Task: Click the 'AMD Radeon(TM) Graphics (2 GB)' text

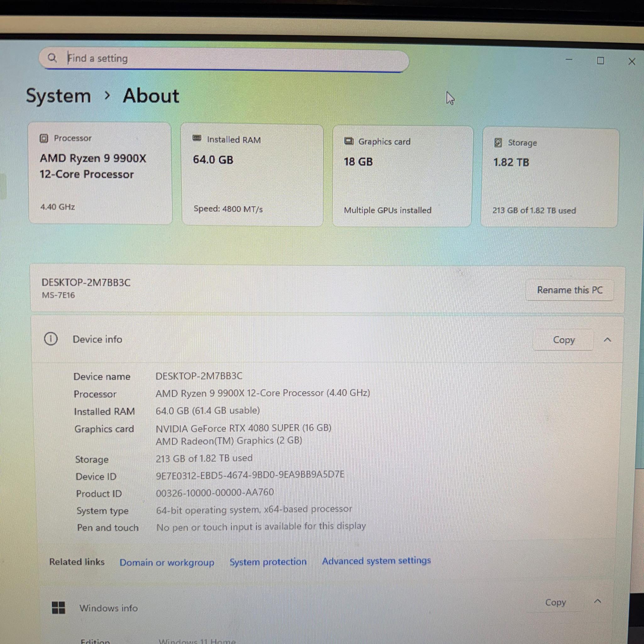Action: click(x=229, y=441)
